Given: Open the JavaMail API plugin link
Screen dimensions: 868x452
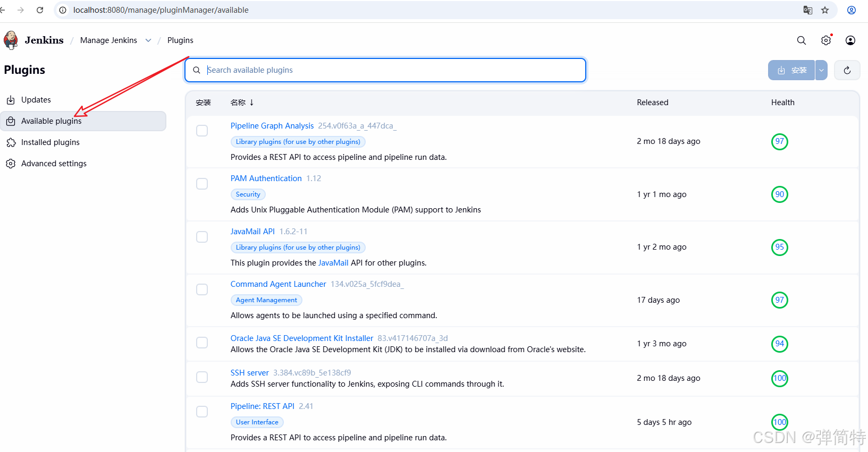Looking at the screenshot, I should tap(253, 232).
